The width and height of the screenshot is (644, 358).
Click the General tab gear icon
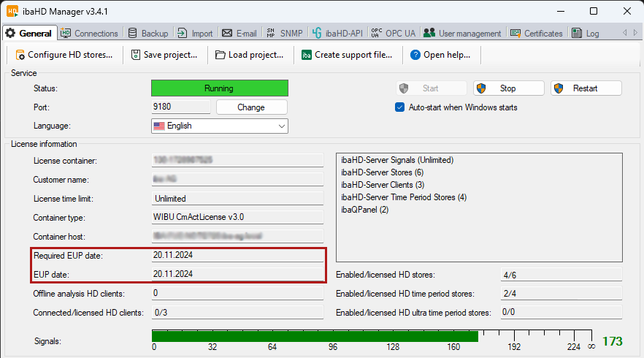tap(11, 34)
